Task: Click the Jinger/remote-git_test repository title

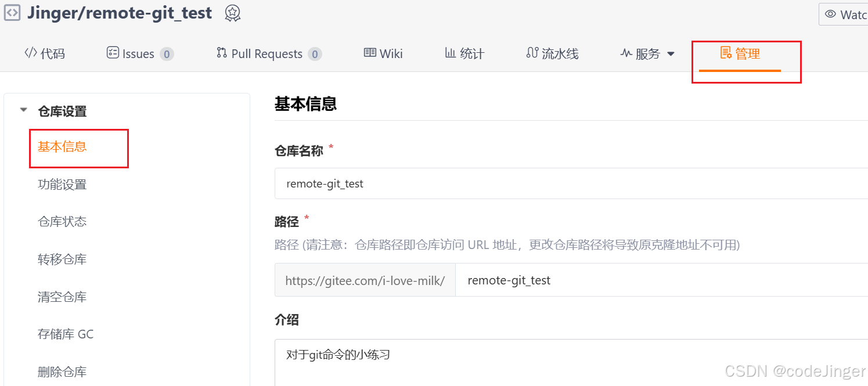Action: [120, 13]
